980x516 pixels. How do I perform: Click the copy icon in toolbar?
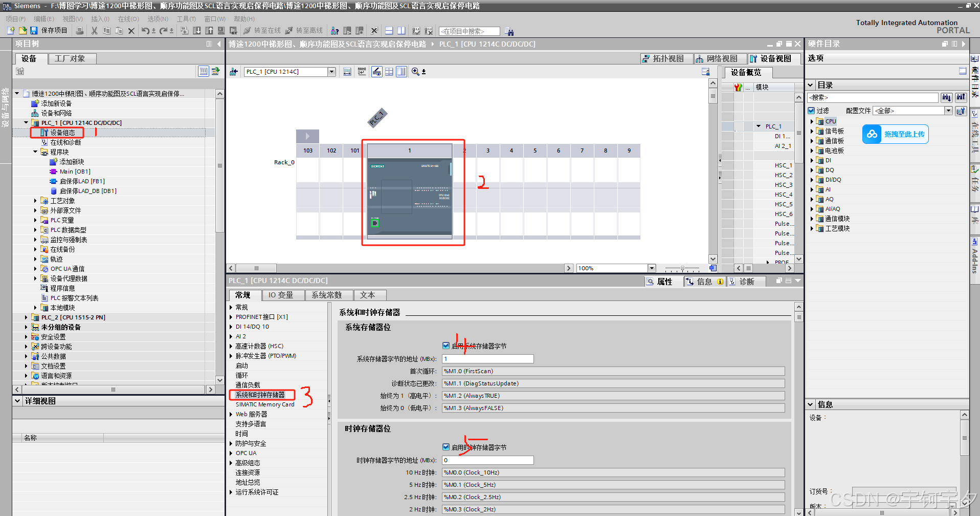tap(106, 31)
